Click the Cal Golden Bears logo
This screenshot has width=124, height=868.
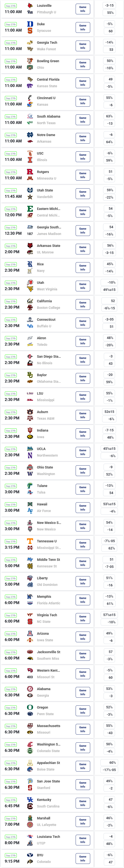pyautogui.click(x=30, y=301)
